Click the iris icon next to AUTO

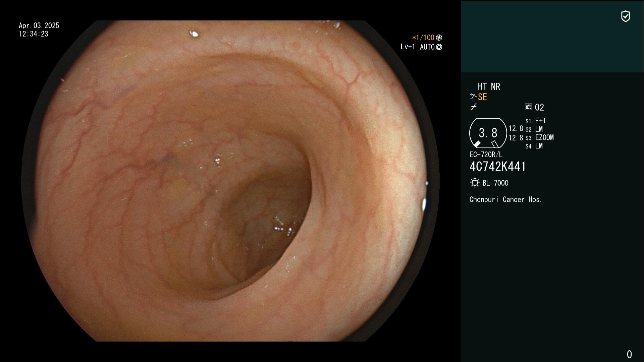pyautogui.click(x=439, y=47)
